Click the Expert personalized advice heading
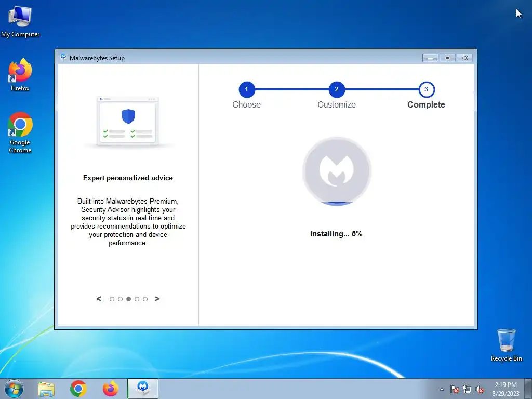Image resolution: width=532 pixels, height=399 pixels. (128, 178)
